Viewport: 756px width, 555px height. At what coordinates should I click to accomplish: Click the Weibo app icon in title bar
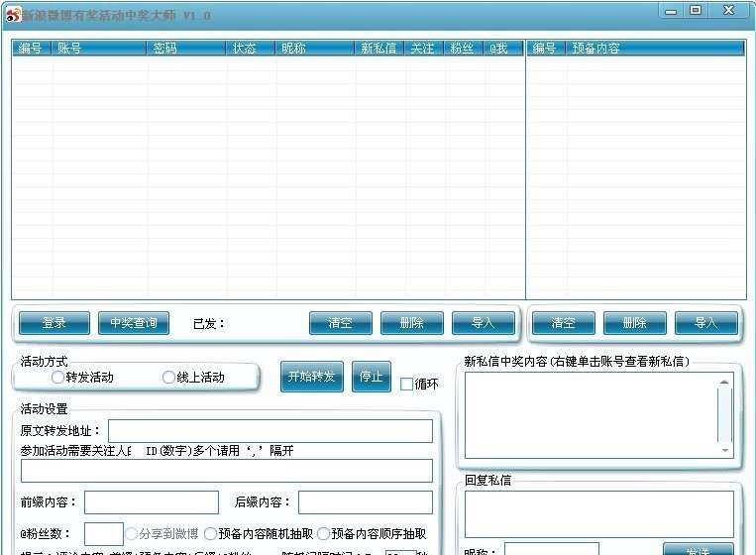click(14, 15)
